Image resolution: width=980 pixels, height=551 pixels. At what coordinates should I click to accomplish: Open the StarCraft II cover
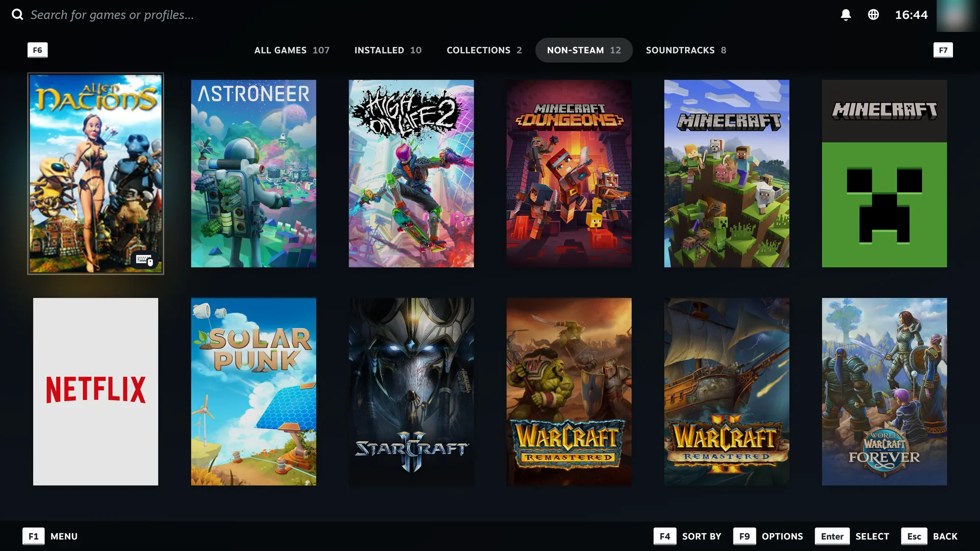click(411, 392)
